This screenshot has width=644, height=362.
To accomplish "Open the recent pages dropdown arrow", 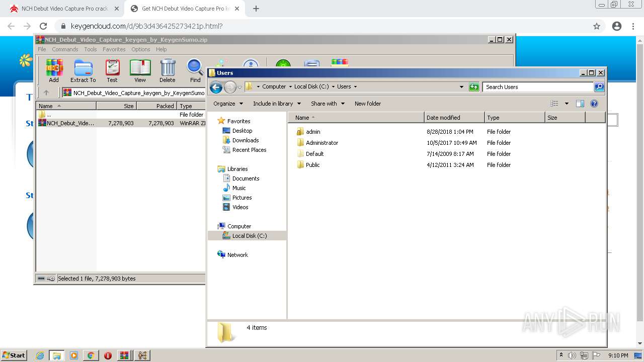I will point(239,87).
